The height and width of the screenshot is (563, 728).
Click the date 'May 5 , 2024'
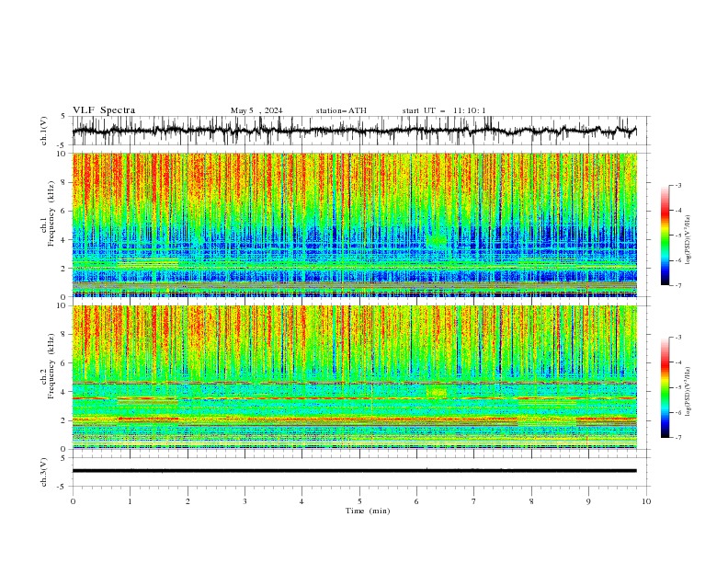[256, 110]
